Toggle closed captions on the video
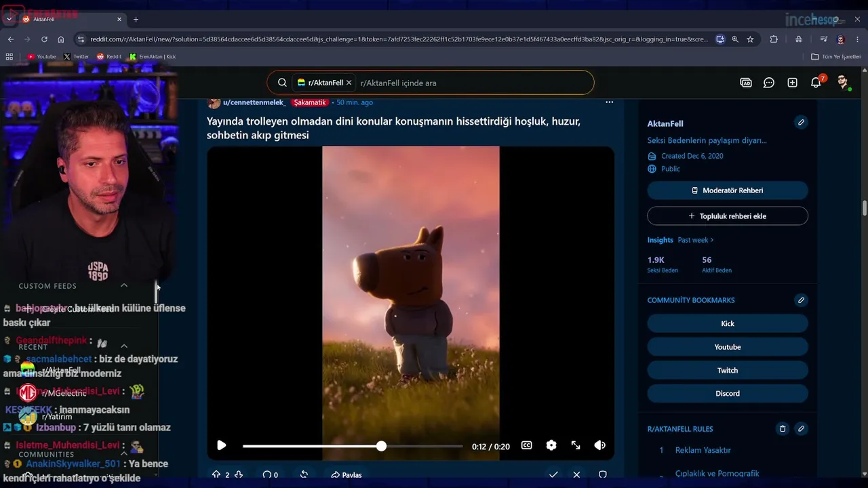 click(x=526, y=445)
